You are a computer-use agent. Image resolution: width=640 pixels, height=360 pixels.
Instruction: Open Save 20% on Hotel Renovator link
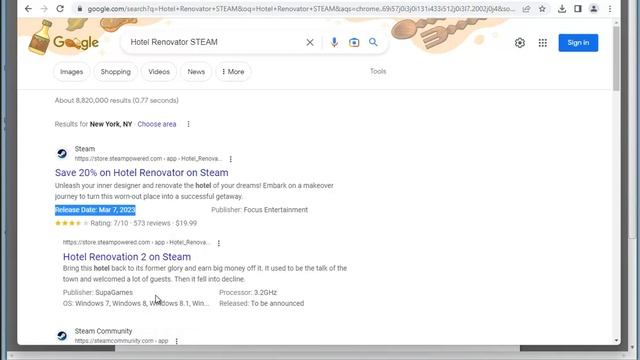coord(142,173)
